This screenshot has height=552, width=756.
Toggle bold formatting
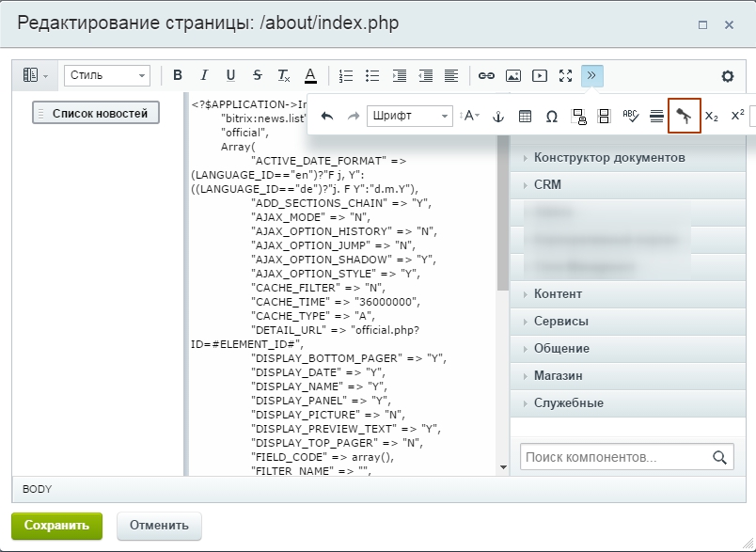178,76
